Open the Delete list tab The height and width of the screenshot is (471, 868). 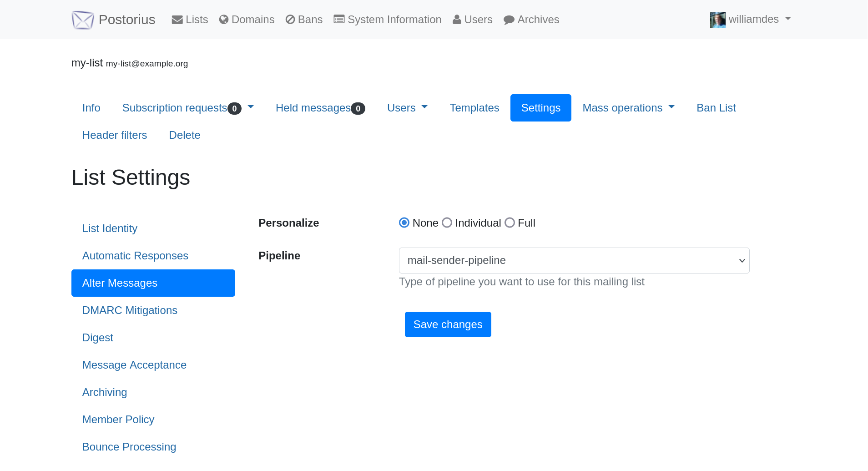(185, 135)
